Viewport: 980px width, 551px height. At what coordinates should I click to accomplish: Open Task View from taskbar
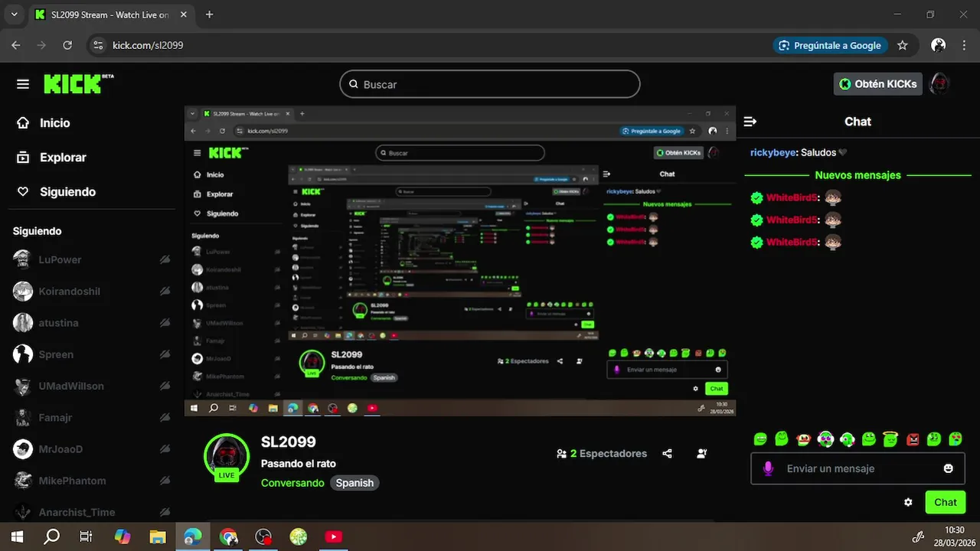click(87, 537)
